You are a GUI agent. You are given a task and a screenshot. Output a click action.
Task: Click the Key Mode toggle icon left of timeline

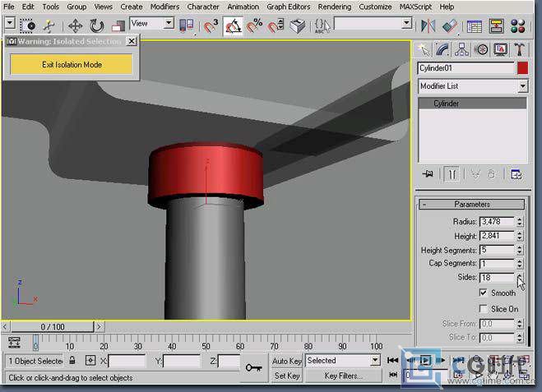(14, 342)
